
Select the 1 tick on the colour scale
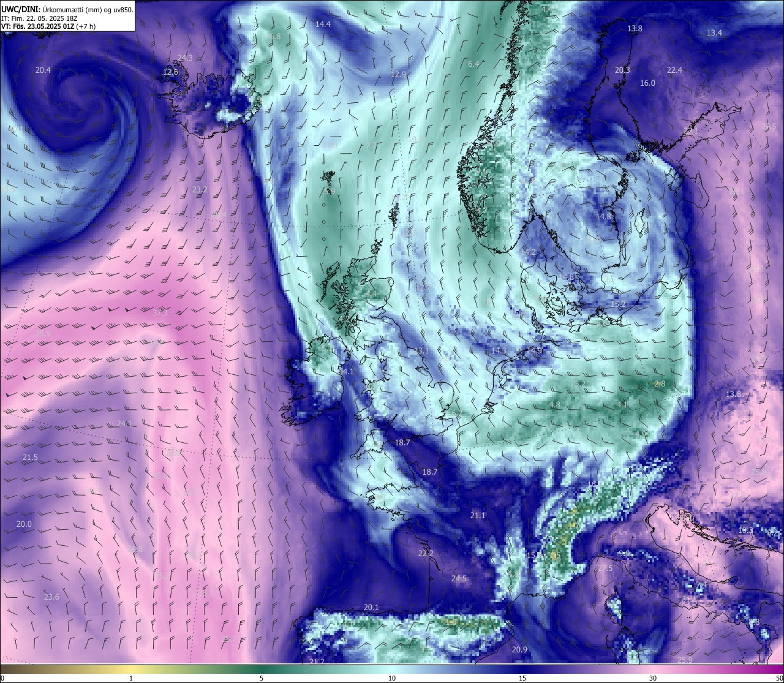131,678
